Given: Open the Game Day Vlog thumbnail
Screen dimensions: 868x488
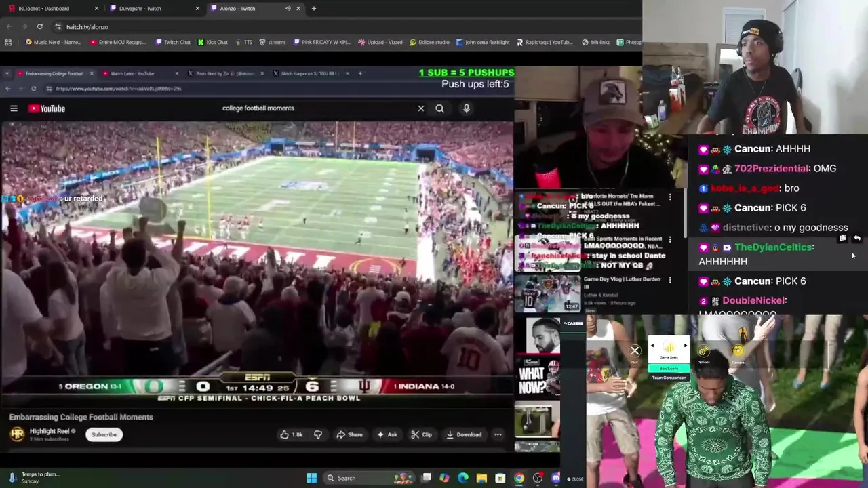Looking at the screenshot, I should tap(548, 293).
